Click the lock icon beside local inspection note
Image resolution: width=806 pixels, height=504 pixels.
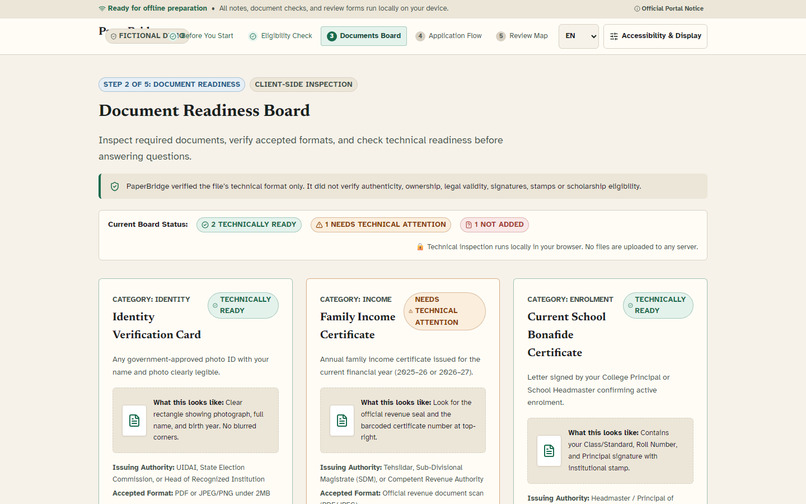[420, 247]
